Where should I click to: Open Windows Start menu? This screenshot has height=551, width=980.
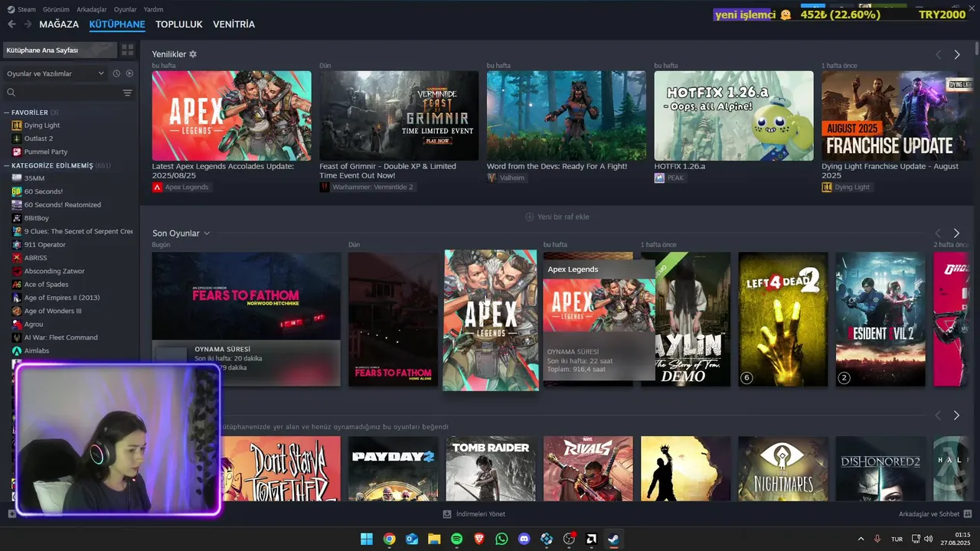click(x=367, y=539)
